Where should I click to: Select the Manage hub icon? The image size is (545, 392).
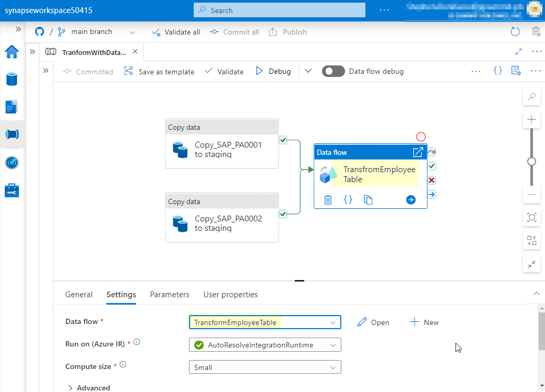(x=13, y=190)
